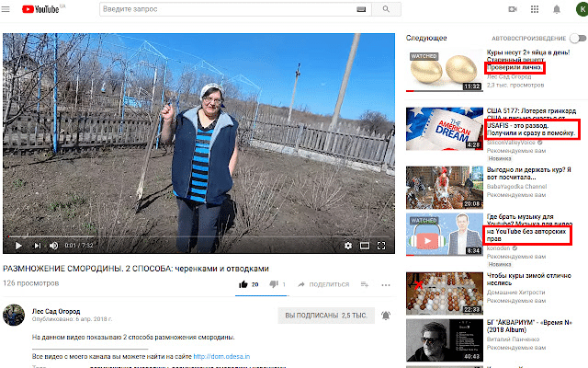Open the YouTube apps grid icon
Image resolution: width=588 pixels, height=368 pixels.
click(x=535, y=9)
